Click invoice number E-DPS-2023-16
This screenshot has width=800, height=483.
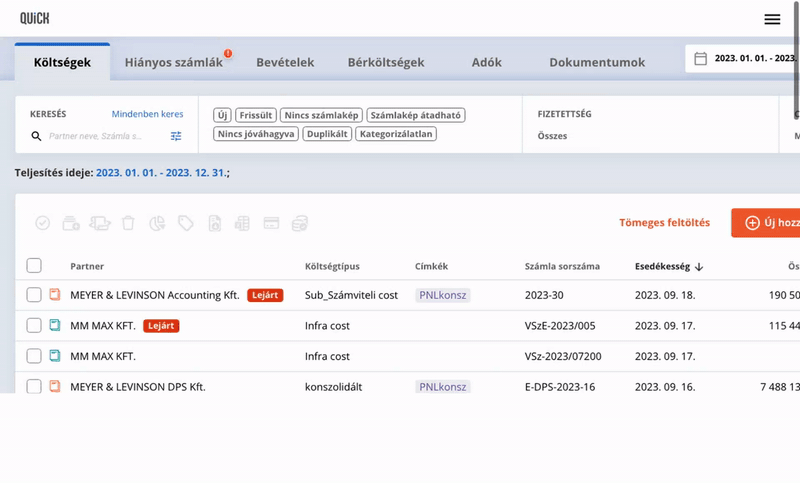(560, 387)
